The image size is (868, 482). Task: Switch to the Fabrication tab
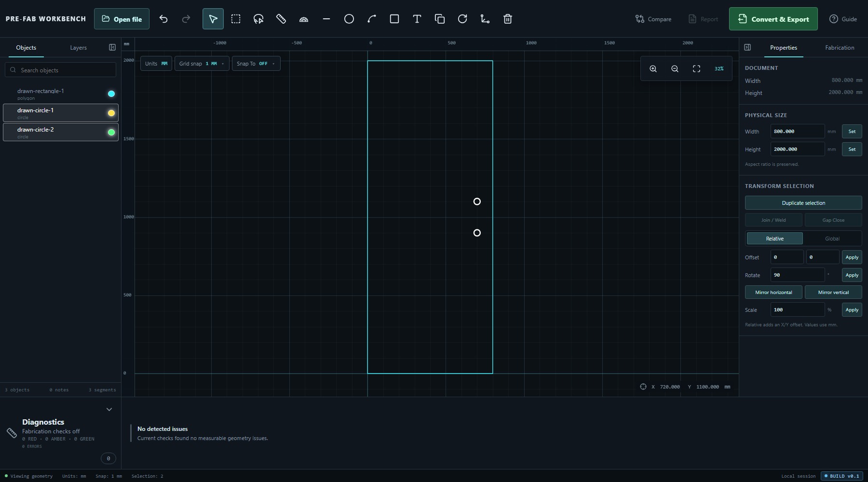tap(840, 48)
